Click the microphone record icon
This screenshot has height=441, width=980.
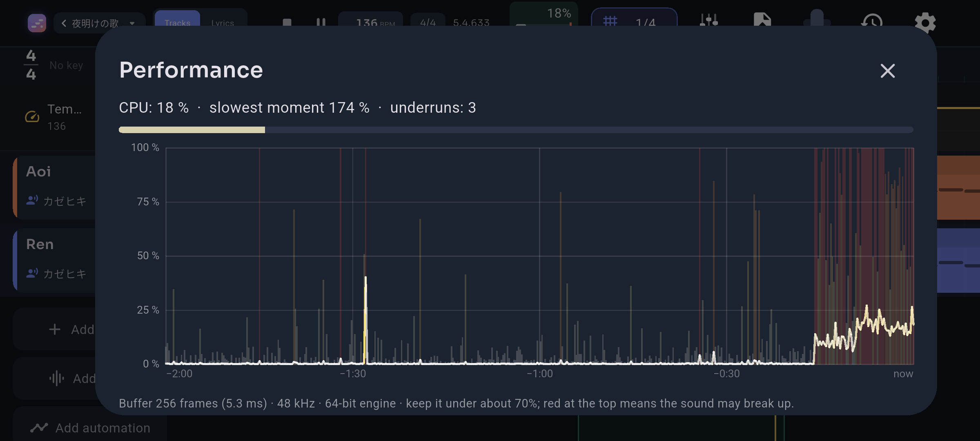tap(817, 19)
